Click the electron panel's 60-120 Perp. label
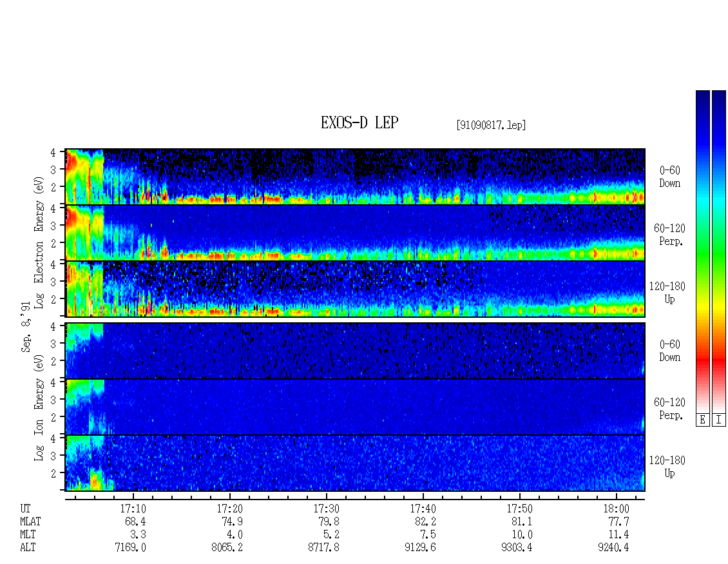The height and width of the screenshot is (564, 728). point(669,235)
